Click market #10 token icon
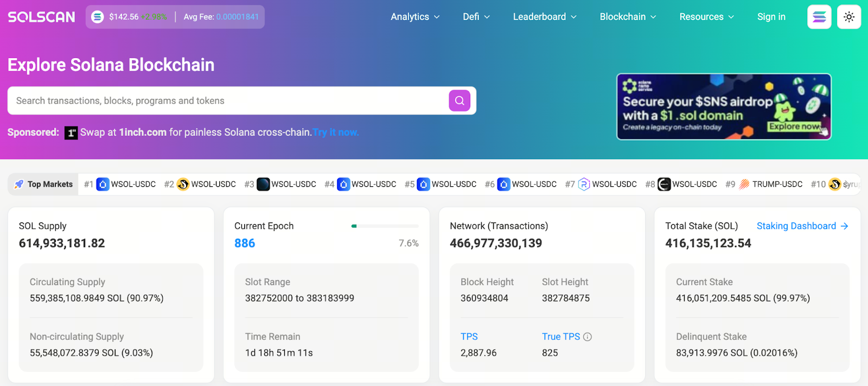 835,184
